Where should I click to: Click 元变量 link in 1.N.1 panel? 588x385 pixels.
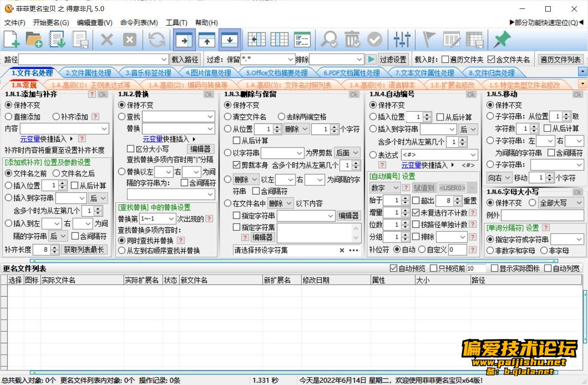(30, 139)
